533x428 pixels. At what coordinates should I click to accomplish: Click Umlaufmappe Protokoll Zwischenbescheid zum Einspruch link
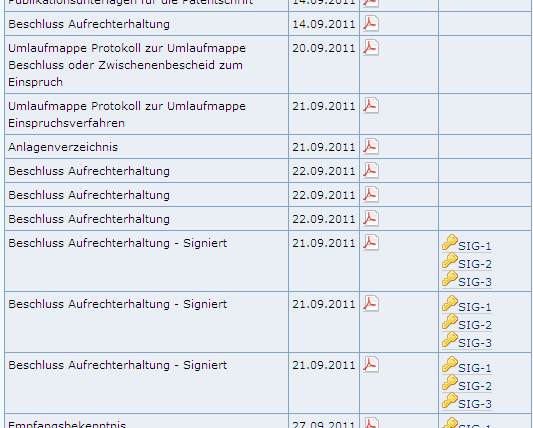pos(127,65)
